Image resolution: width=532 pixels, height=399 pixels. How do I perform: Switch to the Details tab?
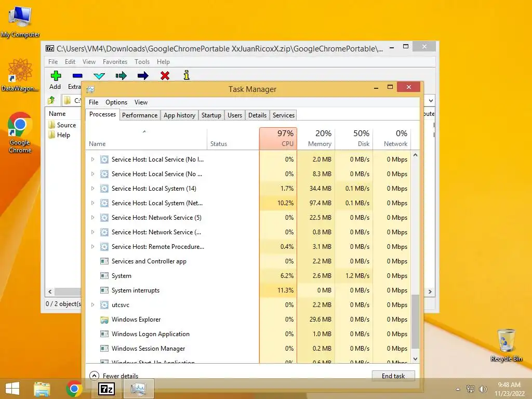click(x=257, y=115)
